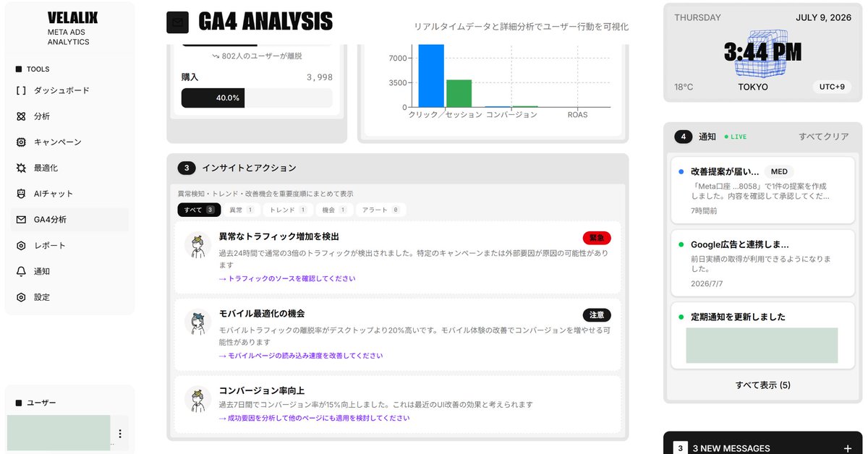Select the アラート filter tab
The image size is (868, 454).
[380, 210]
